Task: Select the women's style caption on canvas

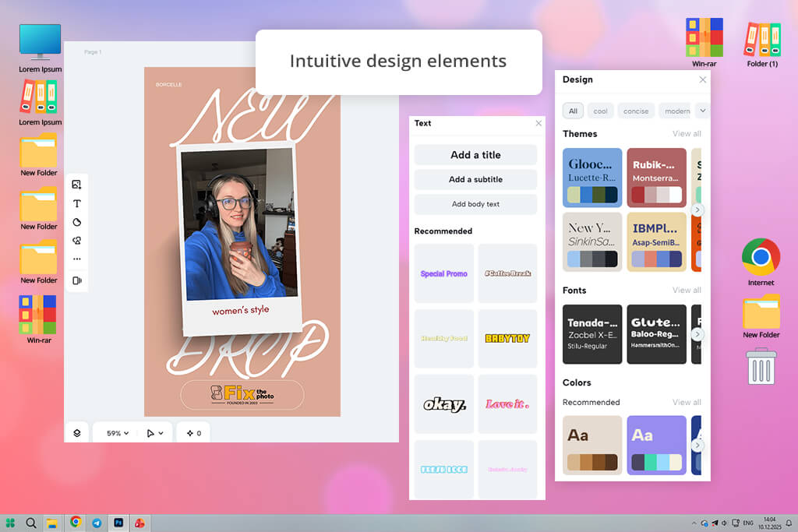Action: click(240, 310)
